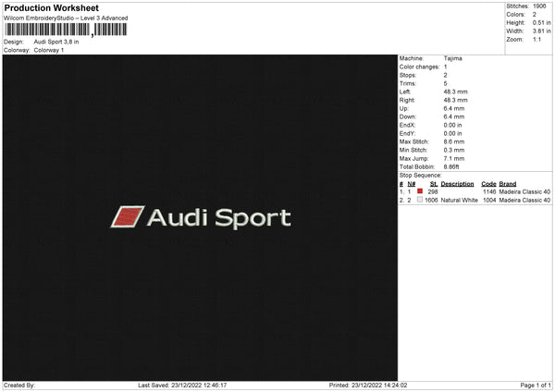This screenshot has height=392, width=555.
Task: Click the 'Description' column header
Action: click(x=457, y=184)
